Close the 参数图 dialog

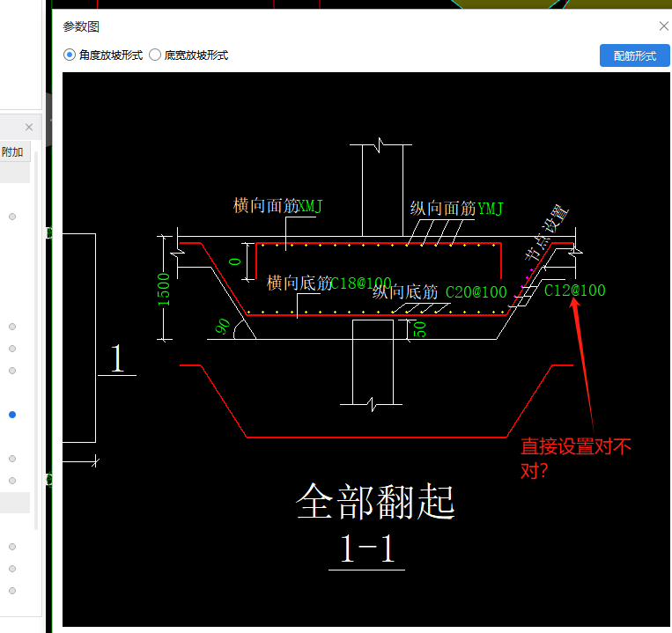coord(663,26)
